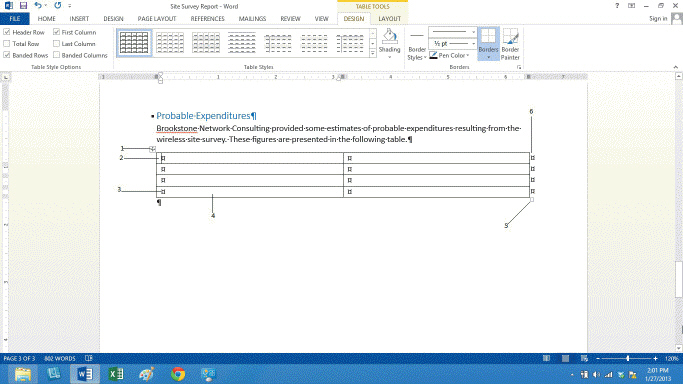Open Borders dialog launcher
Screen dimensions: 683x384
[x=519, y=67]
